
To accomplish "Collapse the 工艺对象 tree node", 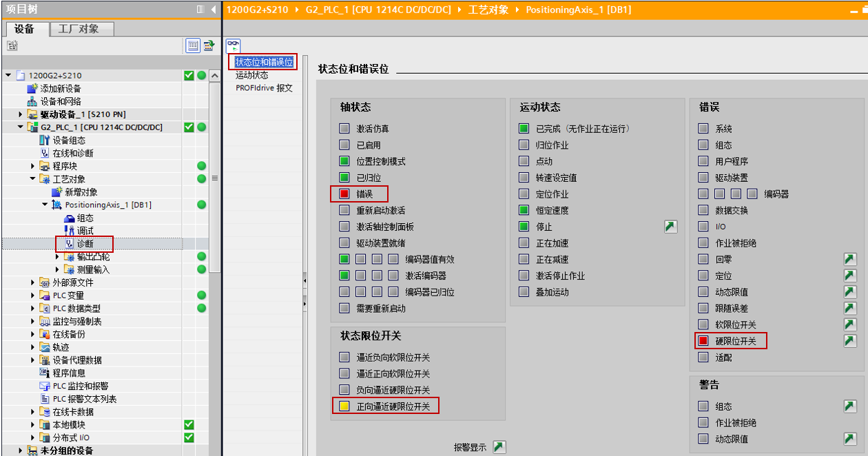I will [33, 179].
